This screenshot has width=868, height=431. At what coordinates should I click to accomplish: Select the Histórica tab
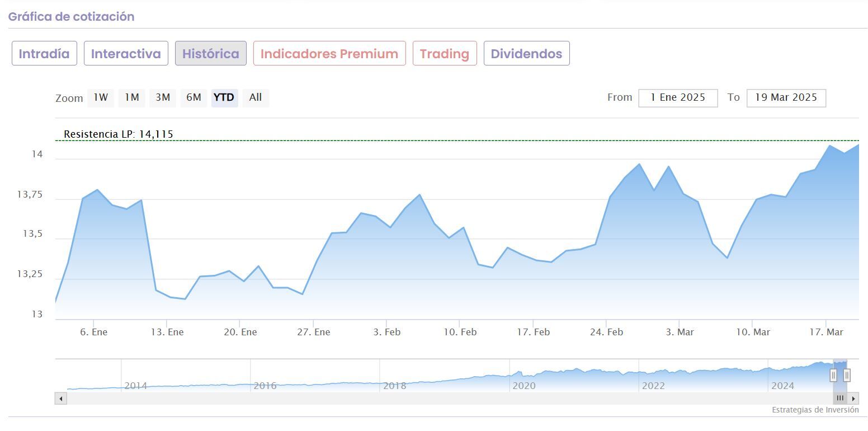211,54
